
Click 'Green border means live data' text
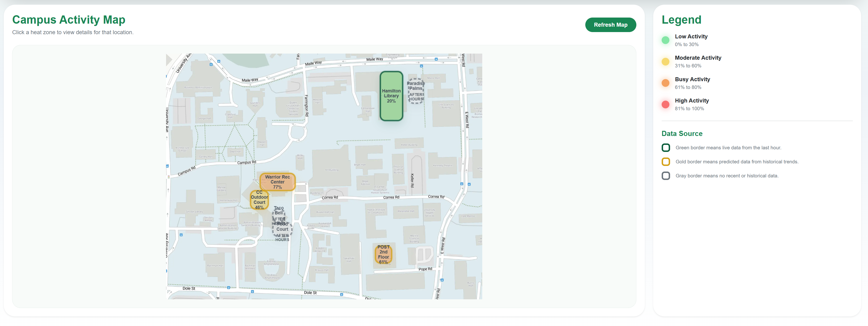pyautogui.click(x=728, y=148)
